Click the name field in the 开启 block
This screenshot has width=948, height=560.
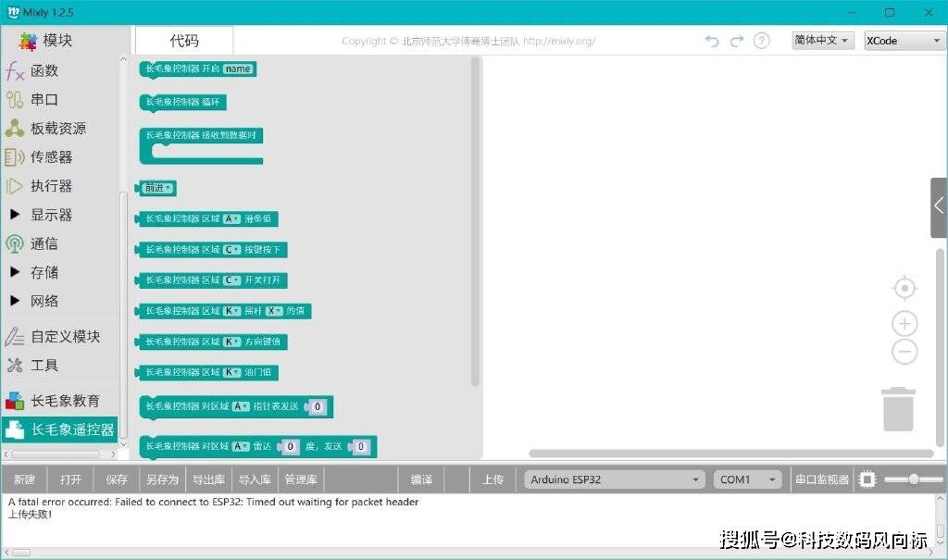click(238, 68)
